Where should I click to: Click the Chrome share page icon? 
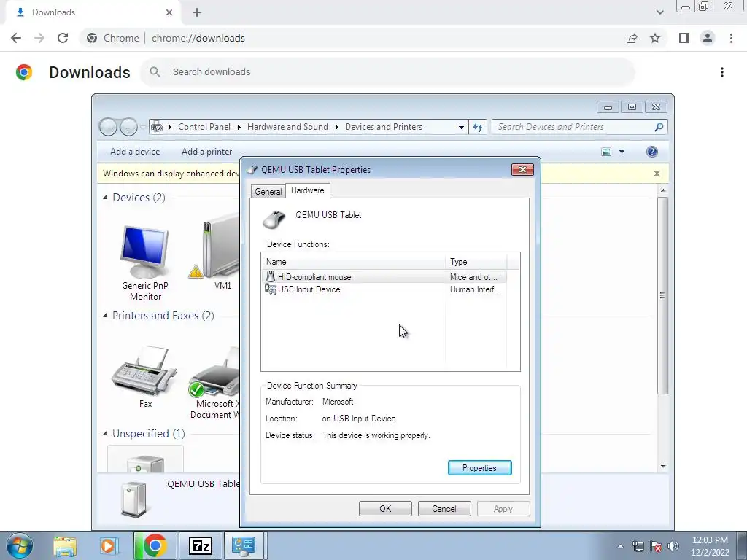point(632,38)
